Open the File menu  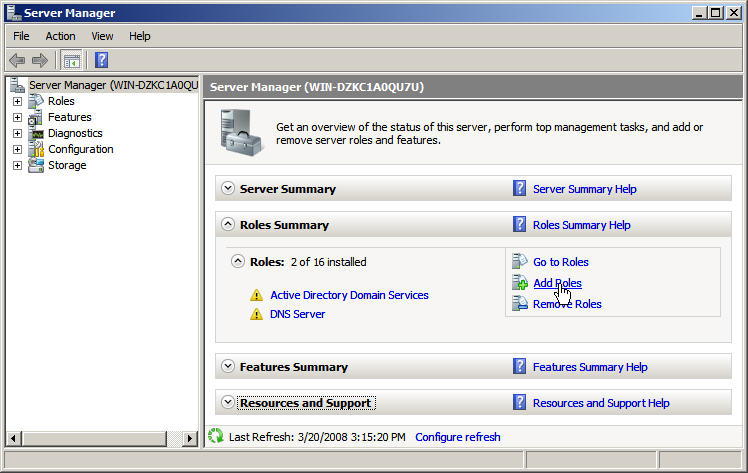[21, 36]
